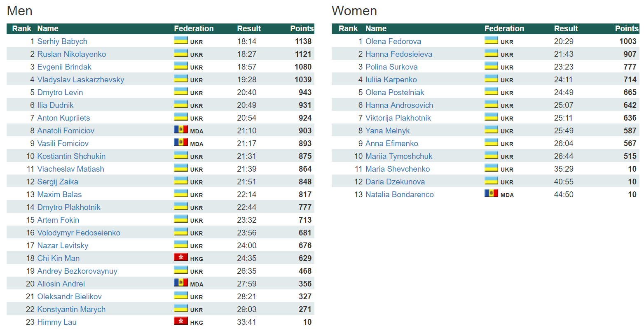Click the Men table Rank column header
The image size is (644, 333).
coord(21,28)
